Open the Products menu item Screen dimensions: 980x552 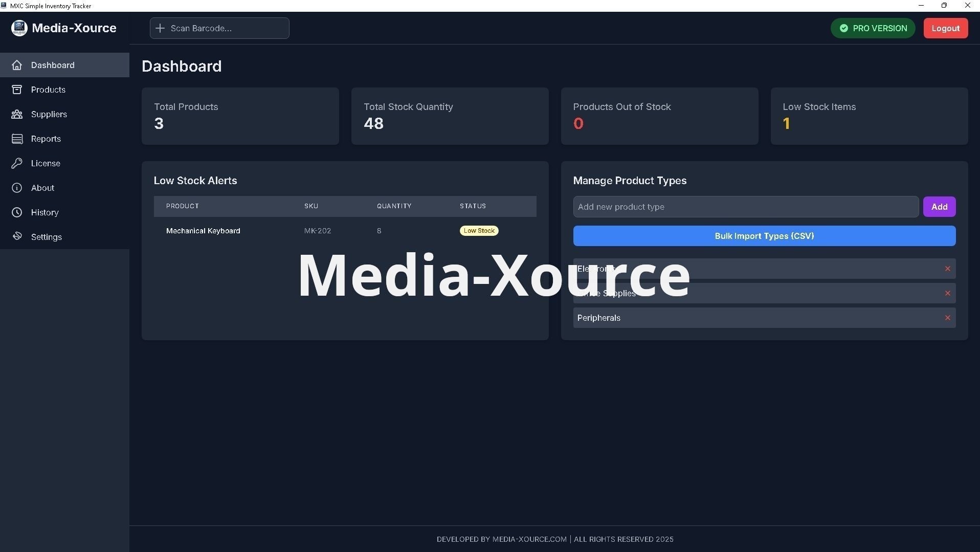(48, 90)
